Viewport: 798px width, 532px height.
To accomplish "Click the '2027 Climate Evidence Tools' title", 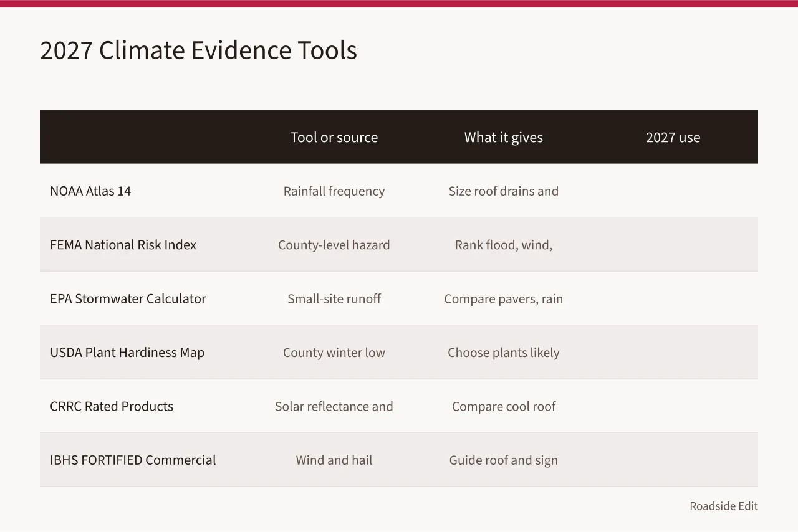I will click(198, 50).
